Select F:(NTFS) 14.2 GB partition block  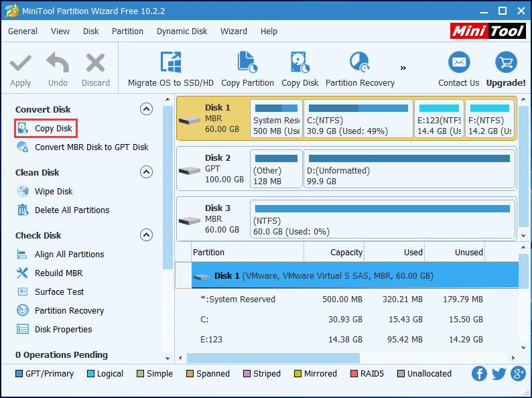tap(490, 119)
